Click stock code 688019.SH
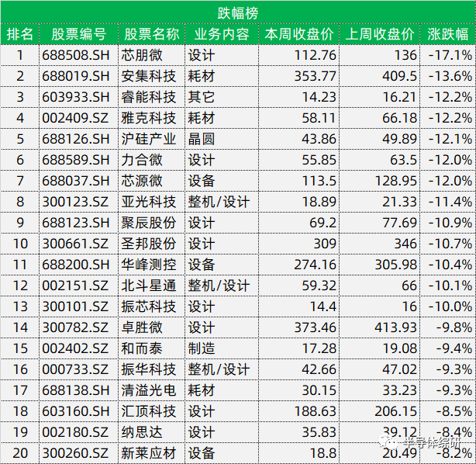The width and height of the screenshot is (476, 464). click(76, 76)
